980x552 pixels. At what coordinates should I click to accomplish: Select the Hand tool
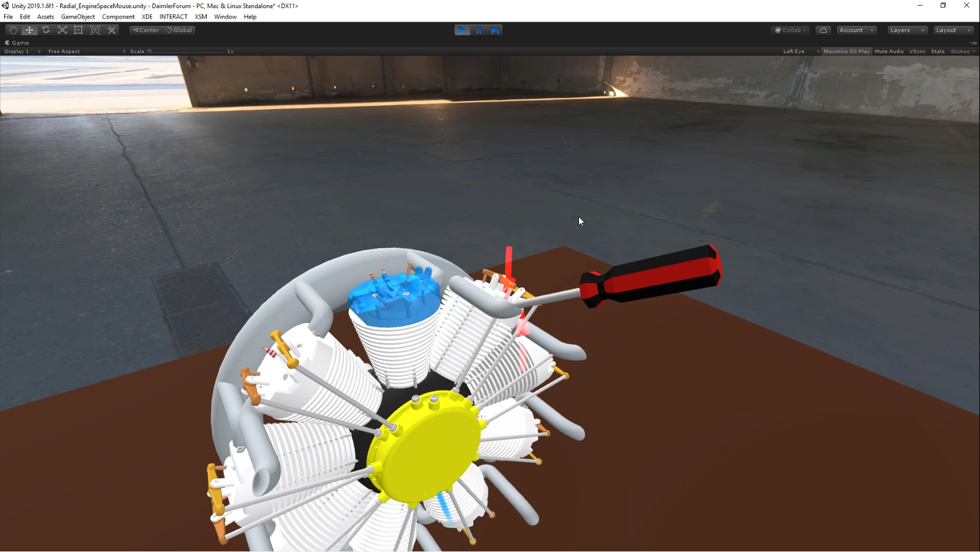click(13, 30)
